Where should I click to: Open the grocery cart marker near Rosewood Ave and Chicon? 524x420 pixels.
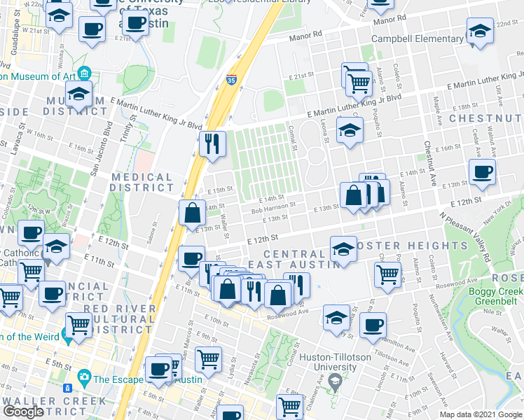point(387,275)
